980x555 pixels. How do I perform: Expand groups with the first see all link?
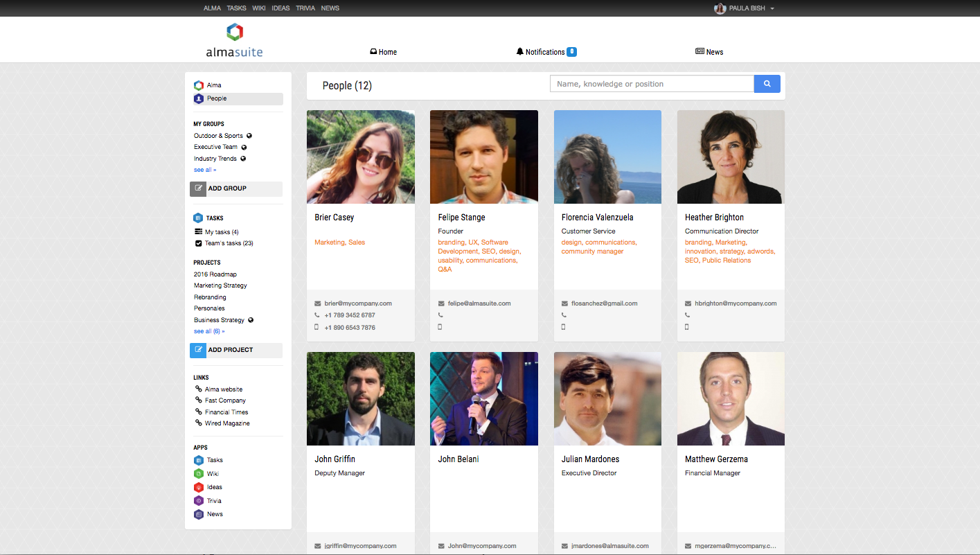(205, 170)
